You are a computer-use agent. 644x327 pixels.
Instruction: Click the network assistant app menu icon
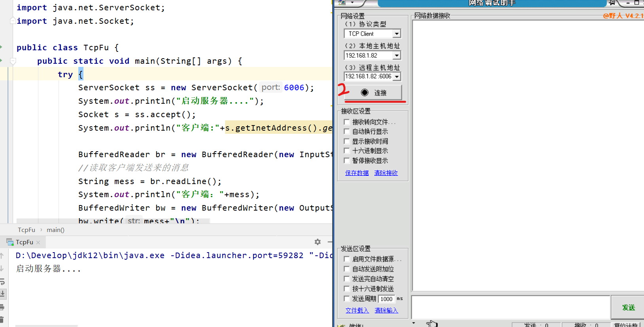click(x=342, y=2)
